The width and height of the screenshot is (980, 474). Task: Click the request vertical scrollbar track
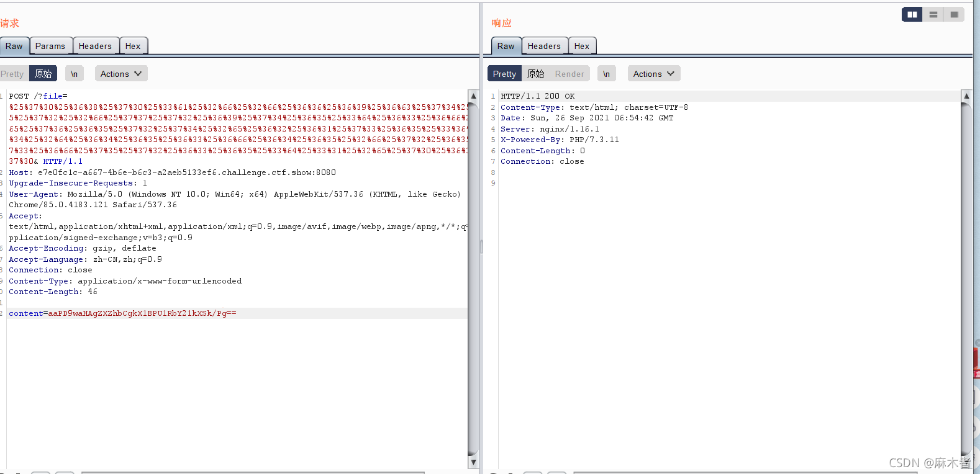pyautogui.click(x=473, y=279)
